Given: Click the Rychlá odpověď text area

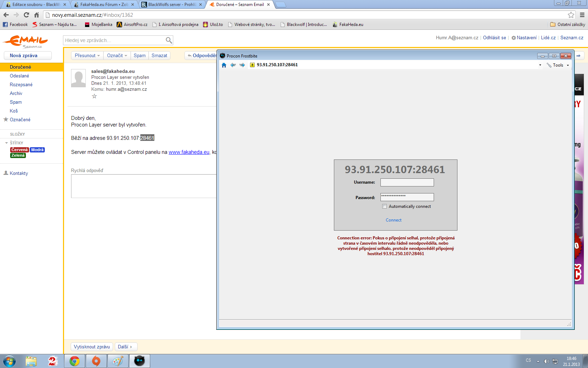Looking at the screenshot, I should 144,186.
